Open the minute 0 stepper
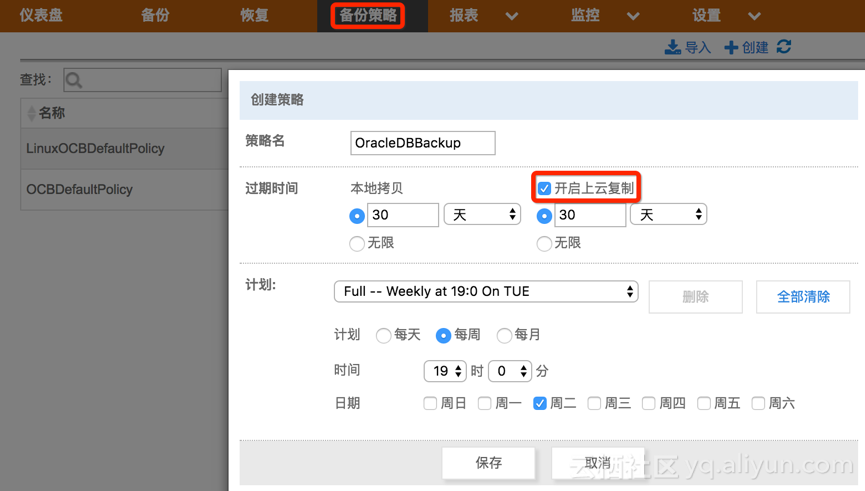 click(x=510, y=371)
